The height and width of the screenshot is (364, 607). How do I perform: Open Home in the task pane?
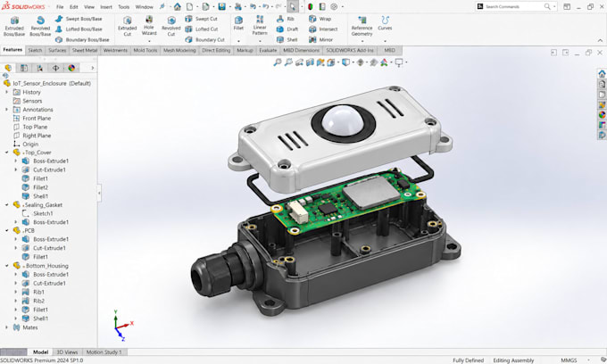tap(602, 73)
